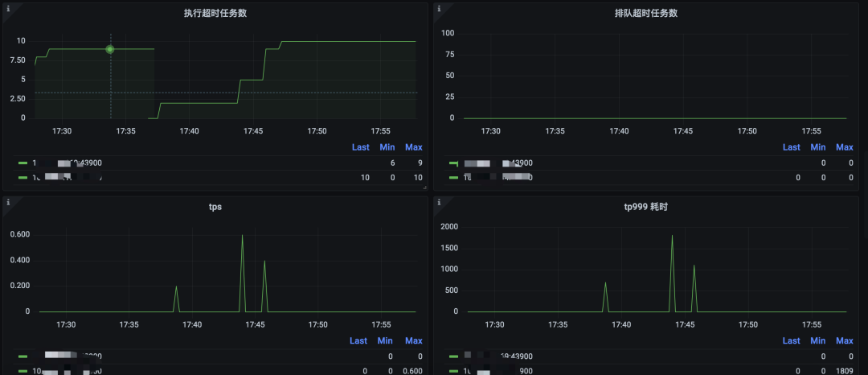Click color swatch of first tps series
The height and width of the screenshot is (375, 868).
click(x=23, y=356)
